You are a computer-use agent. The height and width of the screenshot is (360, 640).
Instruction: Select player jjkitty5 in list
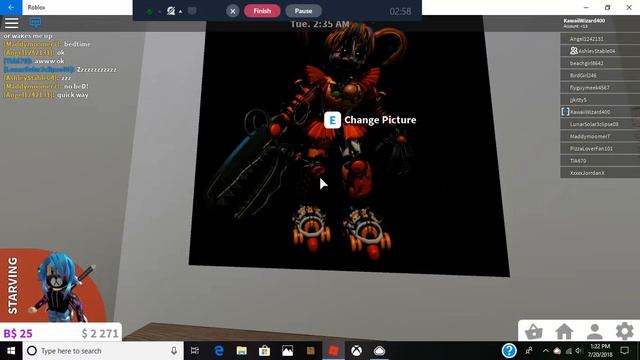point(600,100)
